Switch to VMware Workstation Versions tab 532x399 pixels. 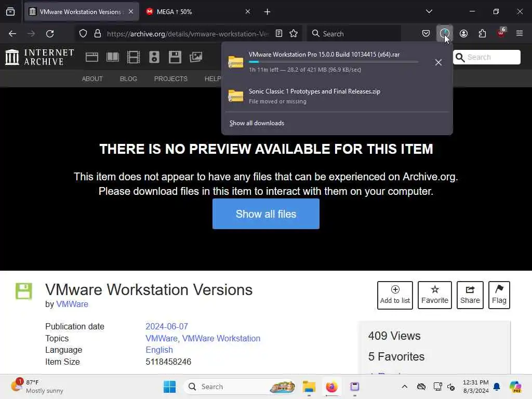click(x=82, y=12)
